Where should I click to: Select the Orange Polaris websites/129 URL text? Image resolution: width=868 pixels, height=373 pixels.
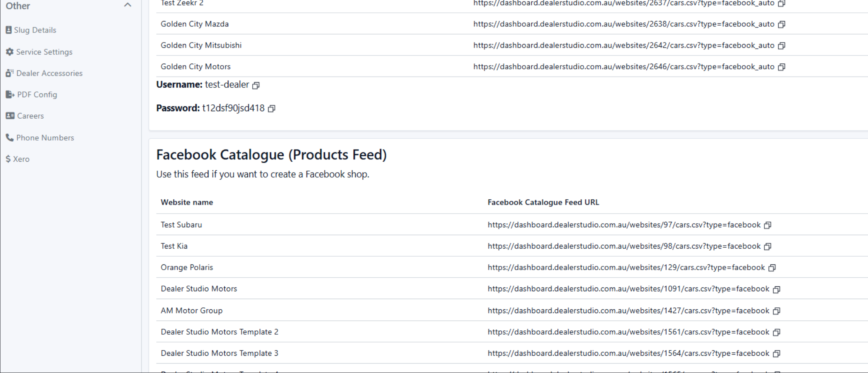point(626,268)
